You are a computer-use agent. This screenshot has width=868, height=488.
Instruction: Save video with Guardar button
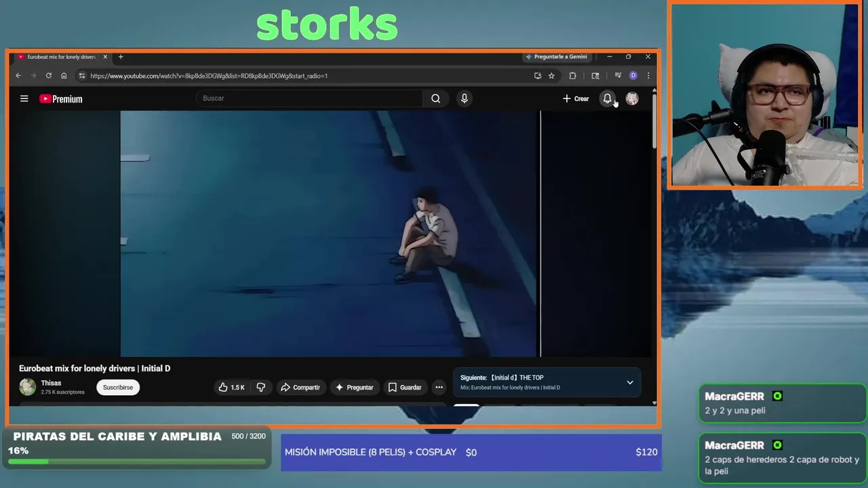pyautogui.click(x=405, y=387)
